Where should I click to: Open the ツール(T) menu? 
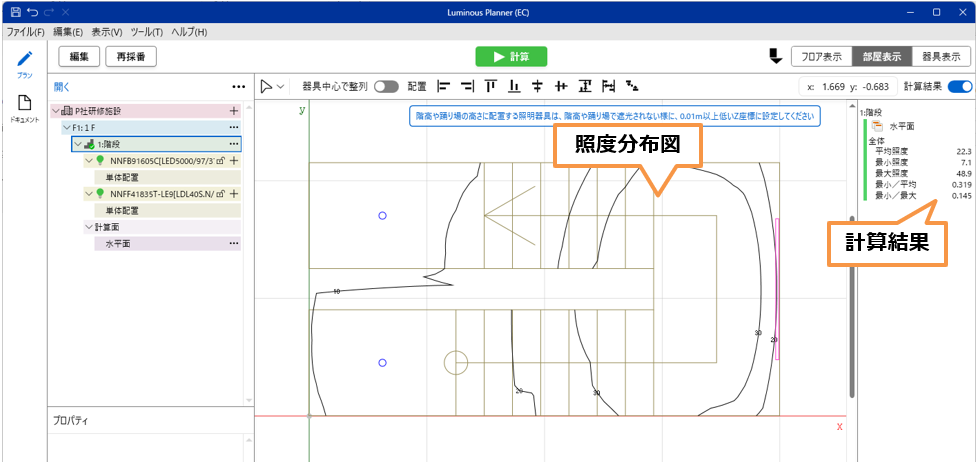[146, 32]
